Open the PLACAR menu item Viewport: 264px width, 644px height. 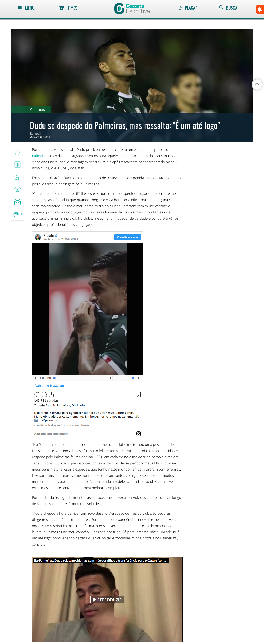[188, 8]
